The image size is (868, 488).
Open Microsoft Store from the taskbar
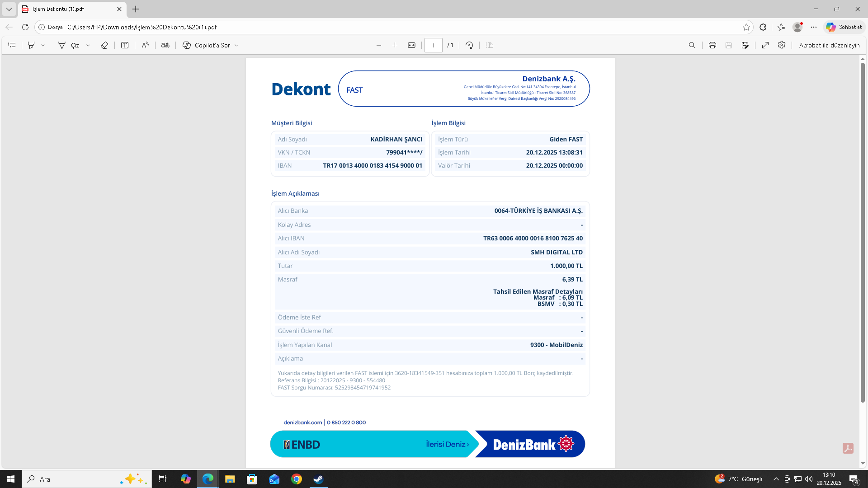click(252, 479)
